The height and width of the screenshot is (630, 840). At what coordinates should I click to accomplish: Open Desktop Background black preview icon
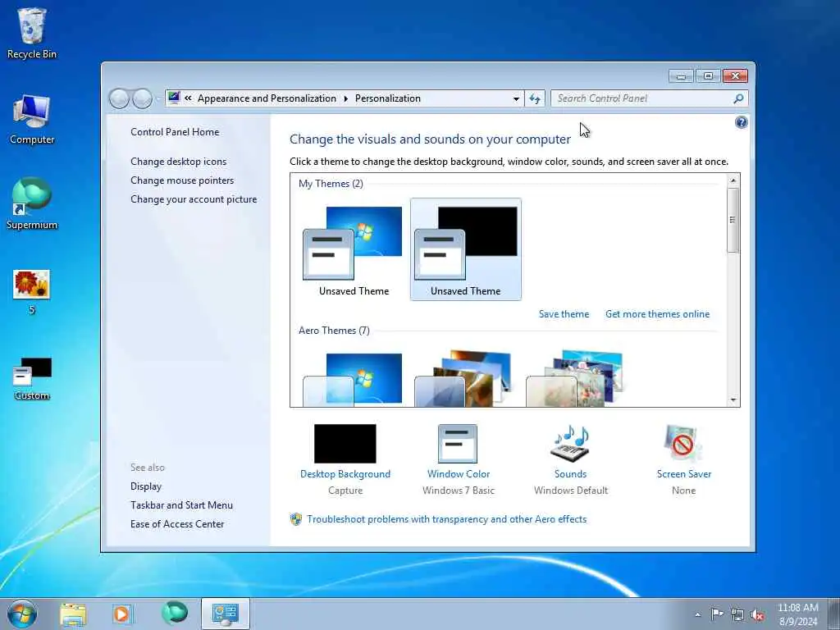pyautogui.click(x=345, y=444)
